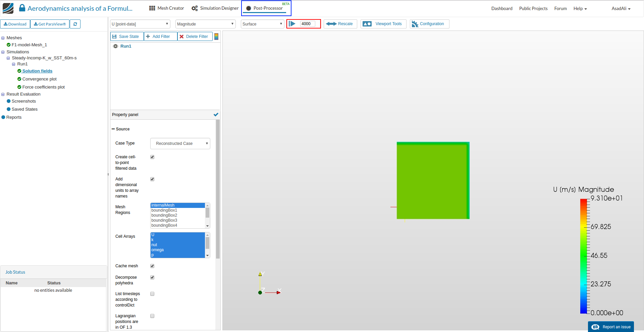The height and width of the screenshot is (332, 644).
Task: Apply properties with the checkmark icon
Action: pyautogui.click(x=216, y=115)
